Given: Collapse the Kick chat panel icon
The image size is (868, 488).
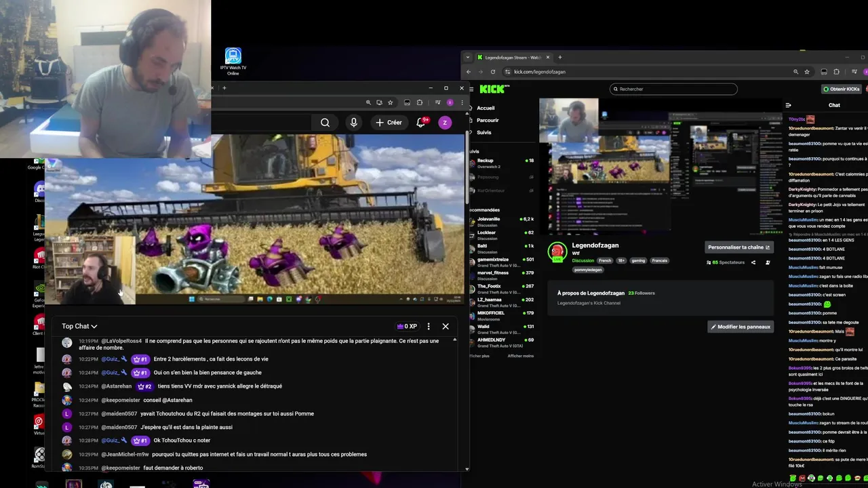Looking at the screenshot, I should (x=788, y=105).
